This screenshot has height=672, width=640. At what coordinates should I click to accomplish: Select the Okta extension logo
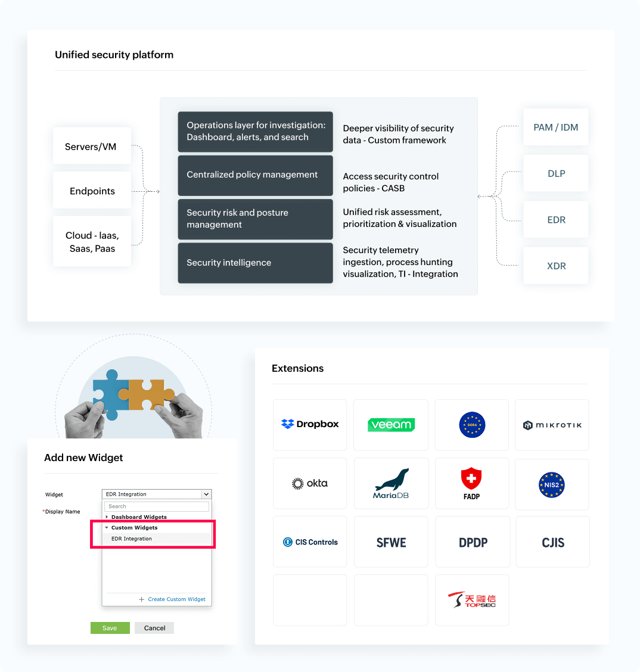[309, 483]
